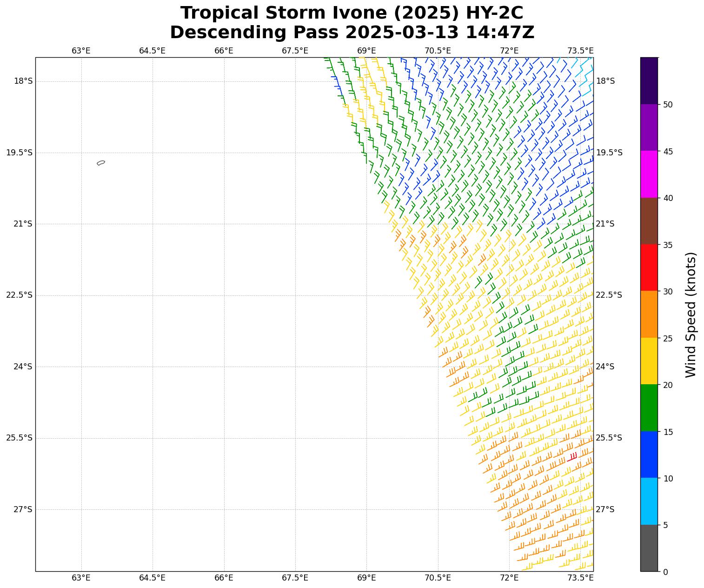This screenshot has height=588, width=704.
Task: Select the dark purple top colorbar segment
Action: (649, 80)
